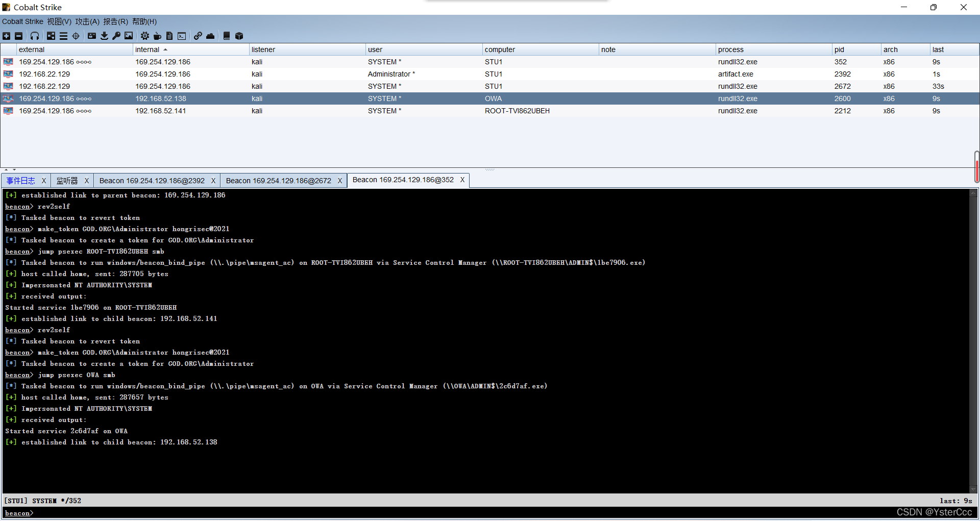Click the document MS Office macro icon
Image resolution: width=980 pixels, height=521 pixels.
click(169, 36)
